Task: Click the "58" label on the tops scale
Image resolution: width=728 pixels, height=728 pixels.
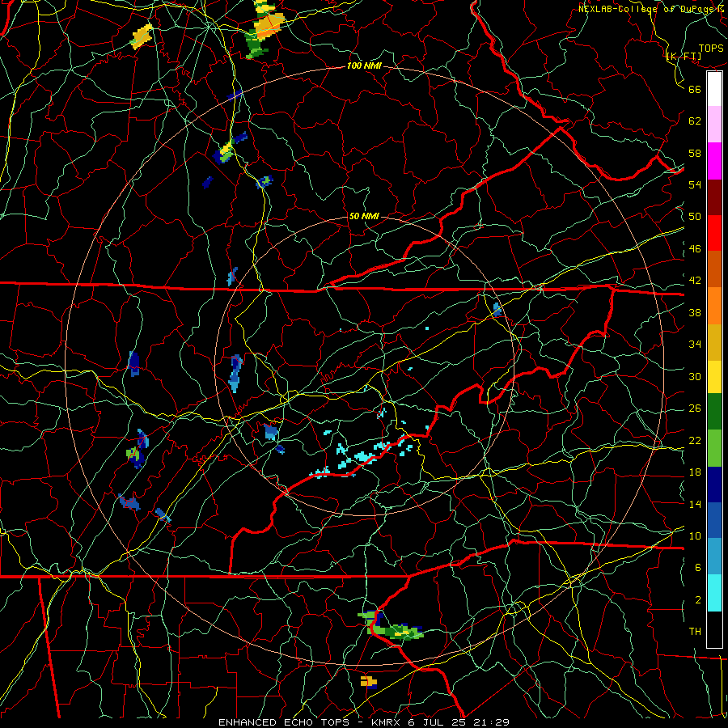Action: click(x=695, y=153)
